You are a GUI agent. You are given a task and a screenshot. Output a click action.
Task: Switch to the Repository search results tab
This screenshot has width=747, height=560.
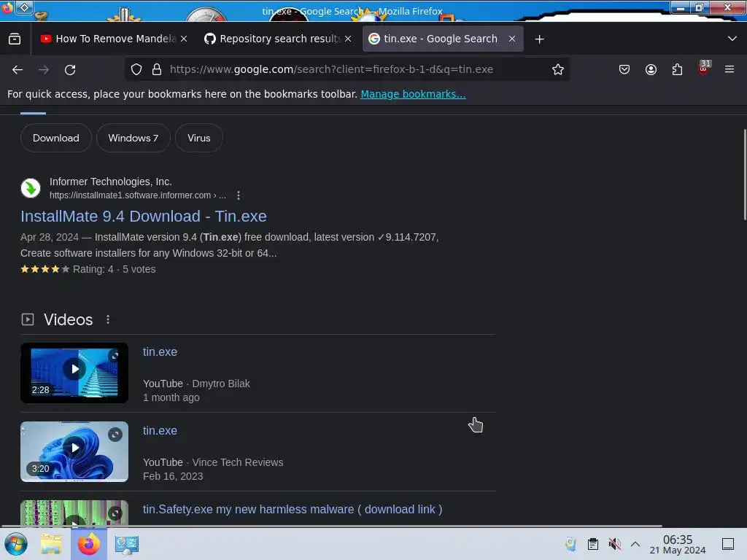point(278,39)
